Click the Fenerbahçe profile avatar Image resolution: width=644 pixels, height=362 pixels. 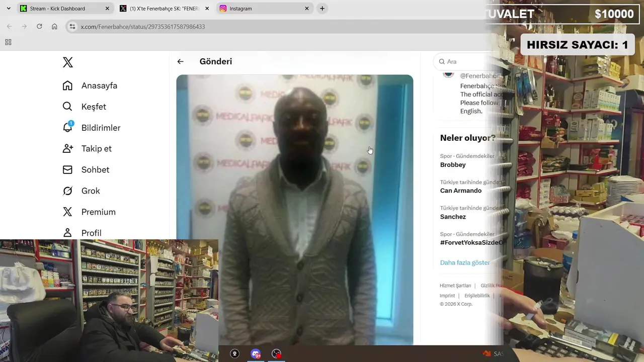[448, 74]
